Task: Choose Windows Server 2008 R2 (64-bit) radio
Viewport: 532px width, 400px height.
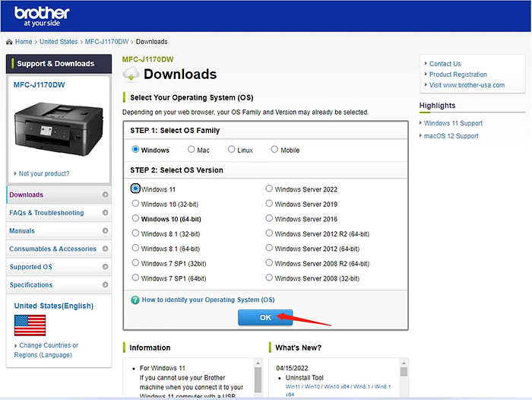Action: 269,263
